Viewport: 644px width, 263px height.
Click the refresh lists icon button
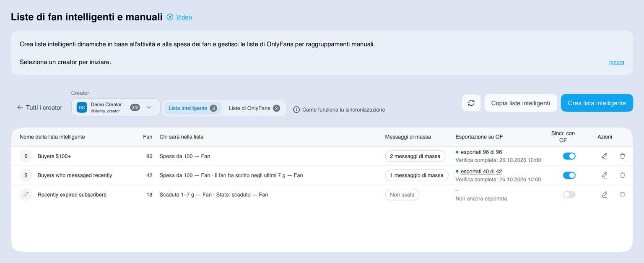pos(471,103)
